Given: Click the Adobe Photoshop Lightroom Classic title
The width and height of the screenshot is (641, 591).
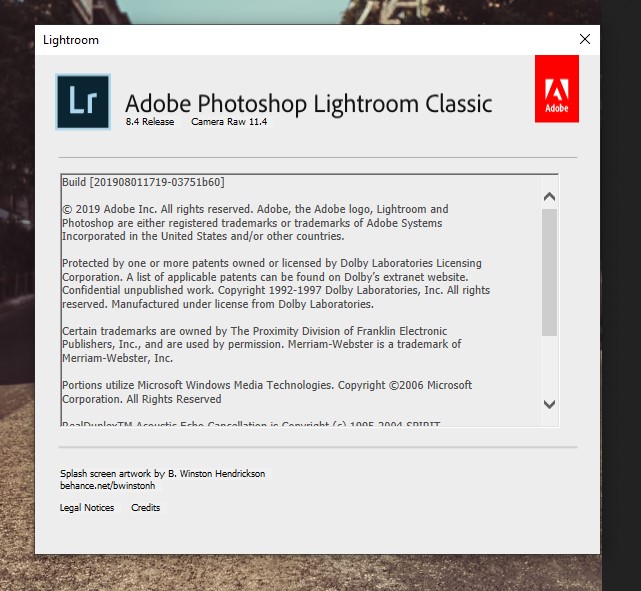Looking at the screenshot, I should click(309, 104).
